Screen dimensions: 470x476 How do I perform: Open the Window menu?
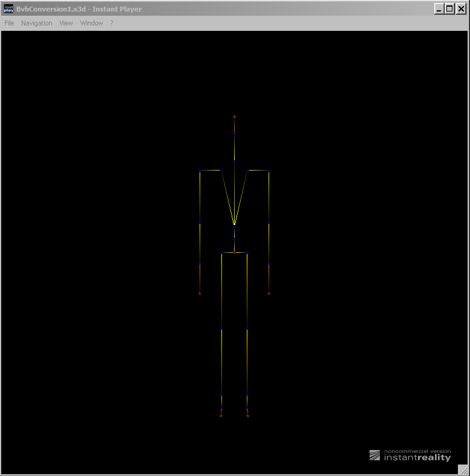tap(91, 23)
